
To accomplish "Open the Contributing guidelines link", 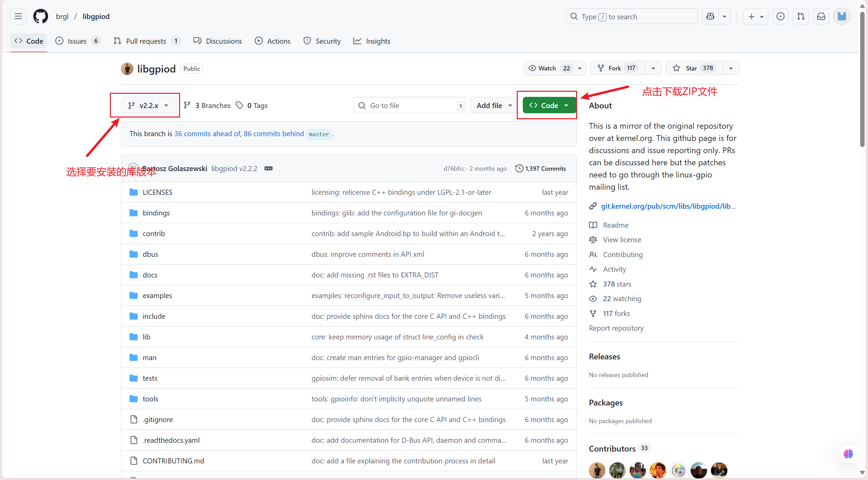I will (616, 254).
